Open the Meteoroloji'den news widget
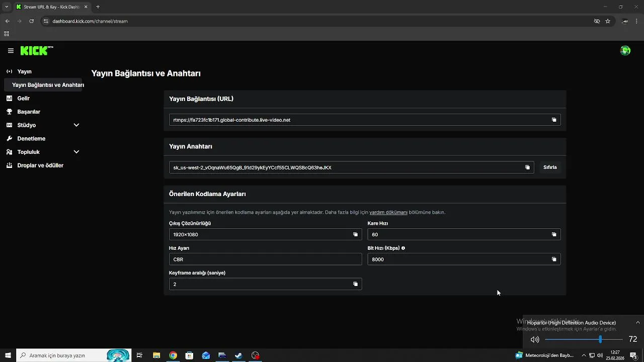This screenshot has height=362, width=644. [x=544, y=355]
